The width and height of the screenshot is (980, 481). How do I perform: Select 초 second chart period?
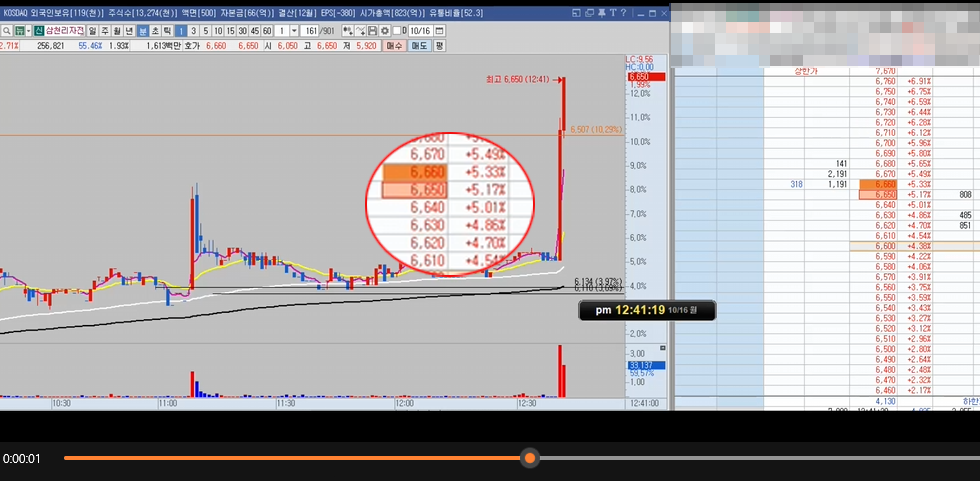155,31
